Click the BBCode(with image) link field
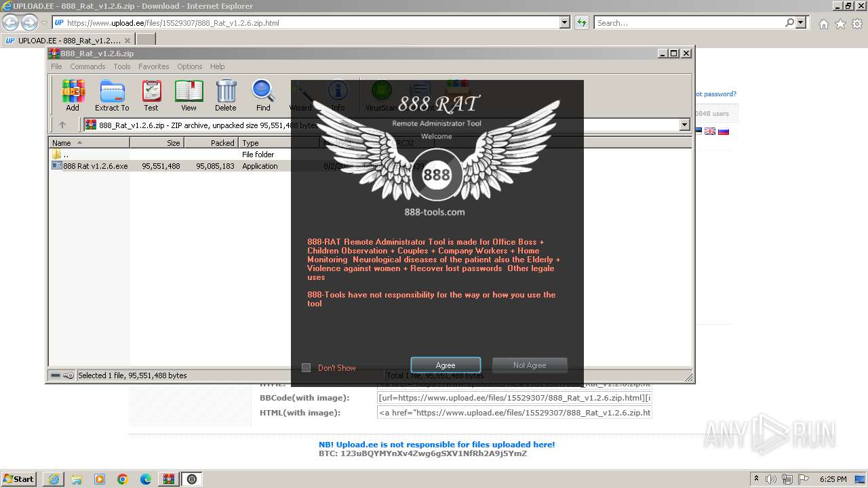The width and height of the screenshot is (868, 488). 515,398
